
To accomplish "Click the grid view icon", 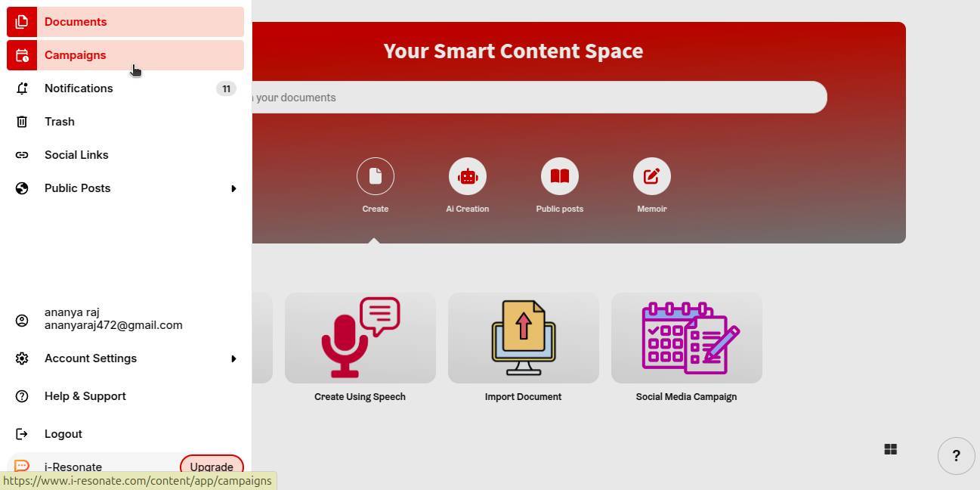I will (x=891, y=449).
